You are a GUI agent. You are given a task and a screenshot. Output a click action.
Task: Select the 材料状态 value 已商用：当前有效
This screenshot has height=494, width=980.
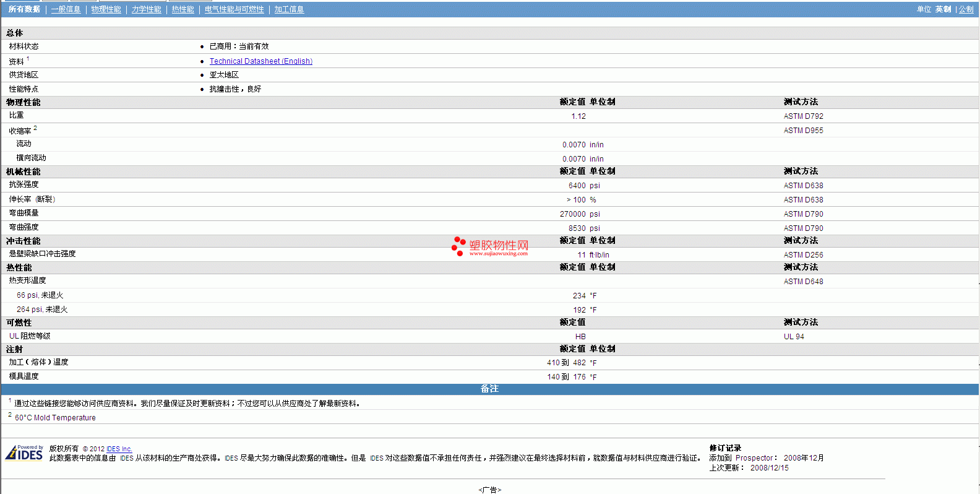[x=239, y=46]
